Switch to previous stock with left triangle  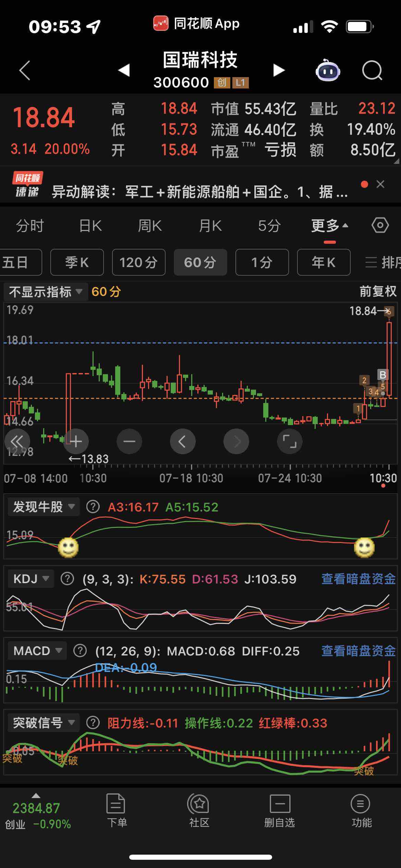[124, 70]
